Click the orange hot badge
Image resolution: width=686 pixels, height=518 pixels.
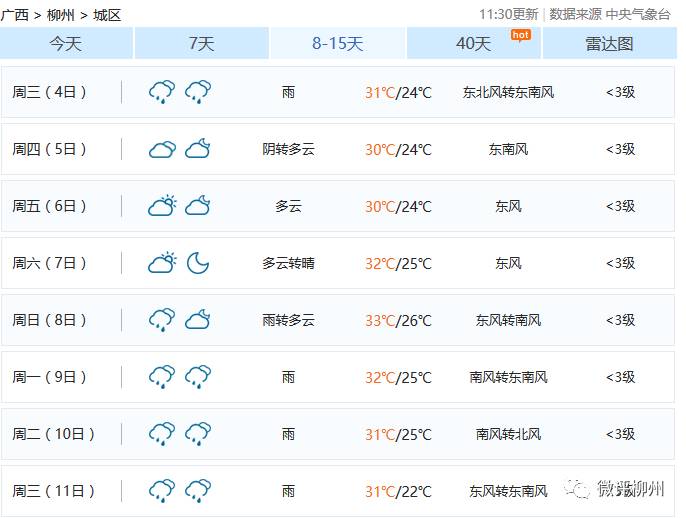click(x=521, y=35)
